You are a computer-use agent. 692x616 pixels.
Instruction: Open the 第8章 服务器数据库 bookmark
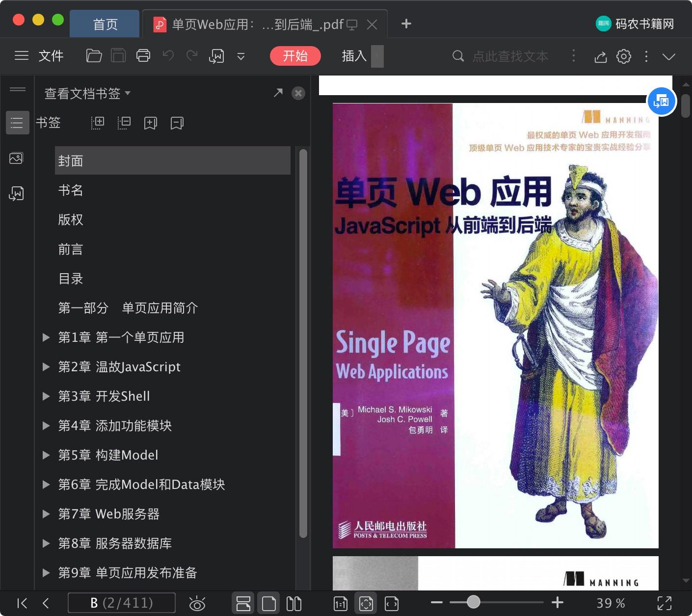pos(115,543)
